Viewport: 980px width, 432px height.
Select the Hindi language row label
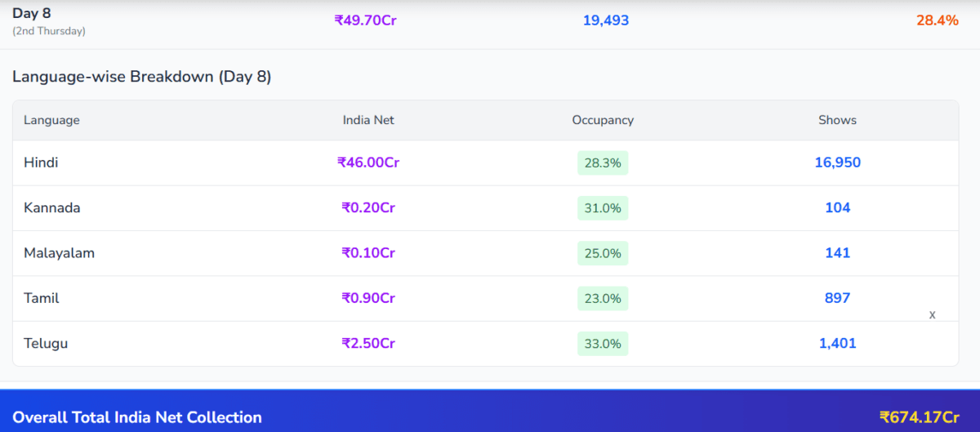point(41,163)
